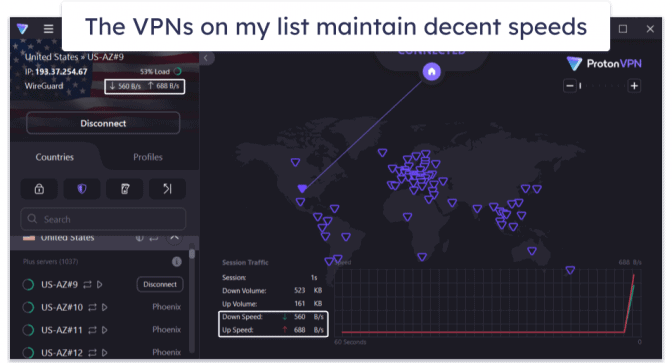Viewport: 672px width, 363px height.
Task: Click the Proton VPN logo in title bar
Action: (x=23, y=29)
